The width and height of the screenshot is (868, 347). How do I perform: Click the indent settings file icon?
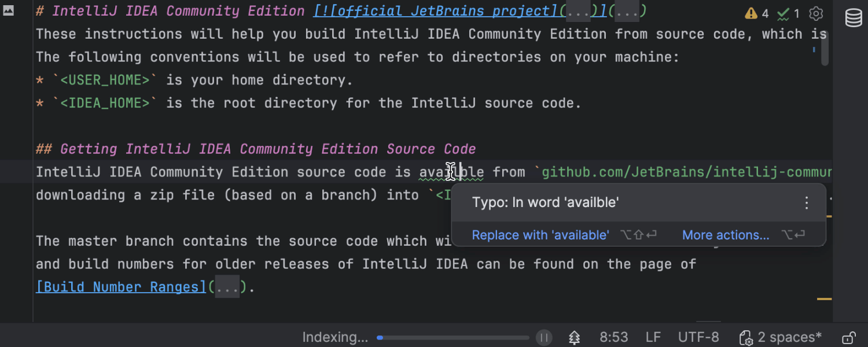pos(745,338)
